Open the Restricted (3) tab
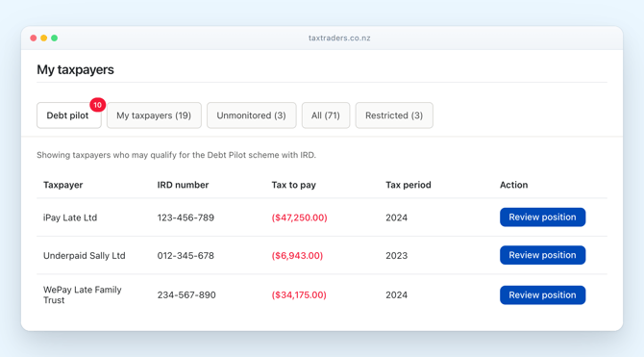This screenshot has width=644, height=357. tap(394, 115)
